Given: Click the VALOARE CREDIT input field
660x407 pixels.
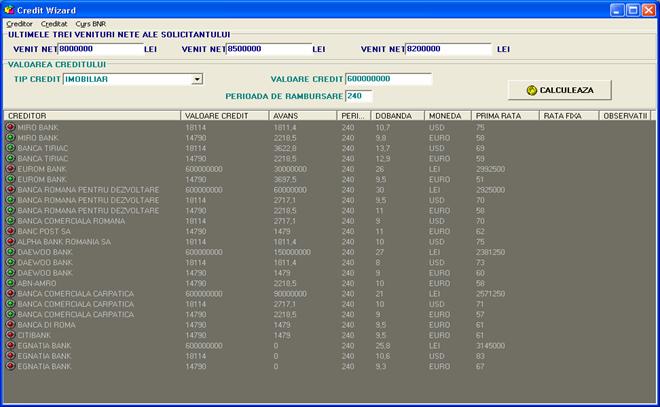Looking at the screenshot, I should 389,79.
